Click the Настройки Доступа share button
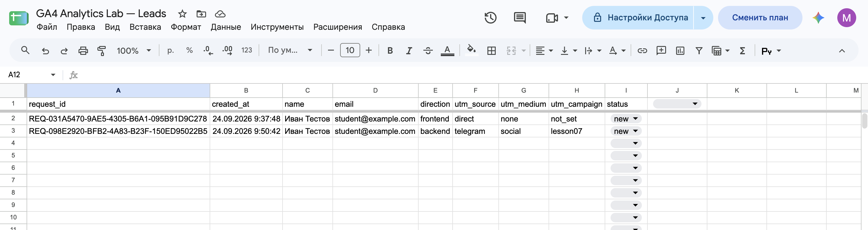This screenshot has height=230, width=868. [x=638, y=17]
